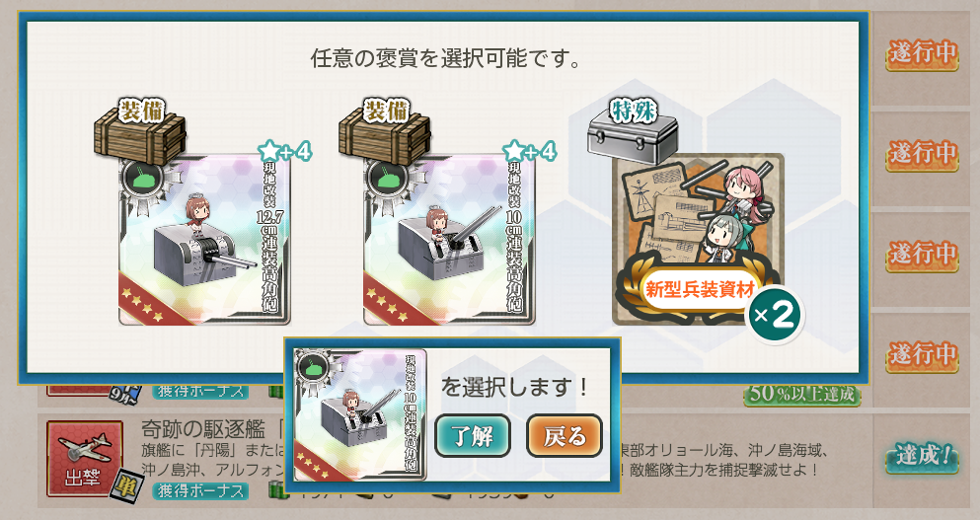
Task: Click the 獲得ボーナス label on the bottom quest
Action: tap(200, 491)
